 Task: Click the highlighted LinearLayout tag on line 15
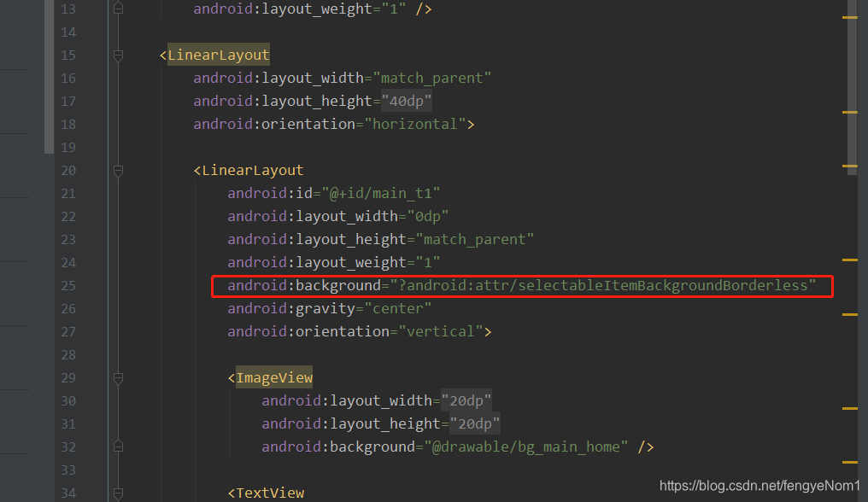point(220,54)
